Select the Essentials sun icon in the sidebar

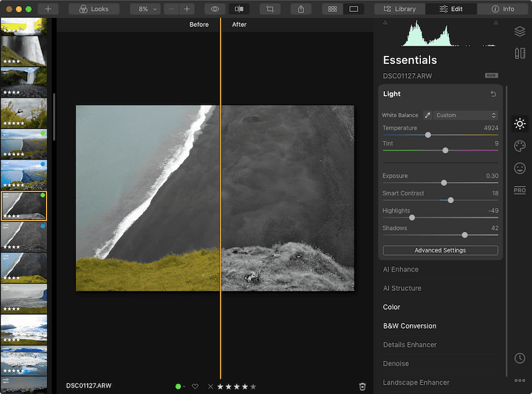[x=519, y=124]
